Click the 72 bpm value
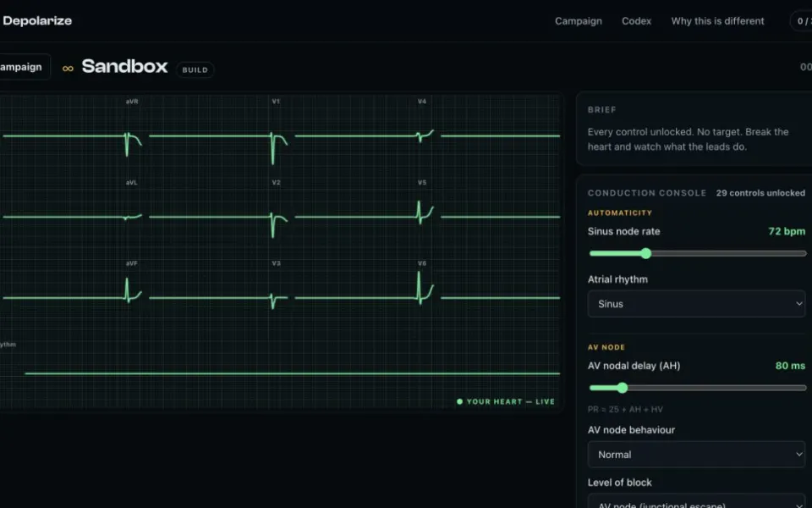Screen dimensions: 812x508 (x=786, y=231)
